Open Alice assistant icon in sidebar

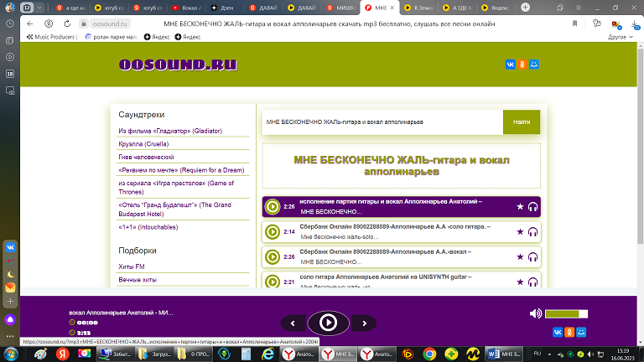coord(10,320)
